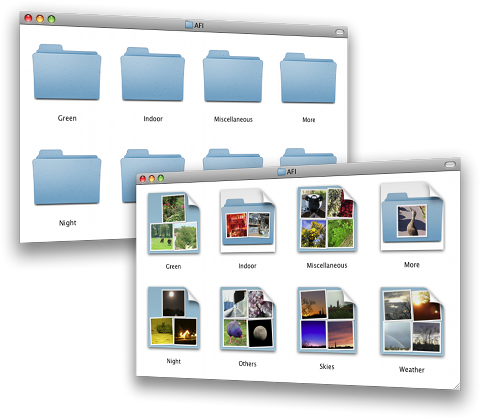Viewport: 480px width, 419px height.
Task: Open the Miscellaneous photo folder icon
Action: pos(327,219)
